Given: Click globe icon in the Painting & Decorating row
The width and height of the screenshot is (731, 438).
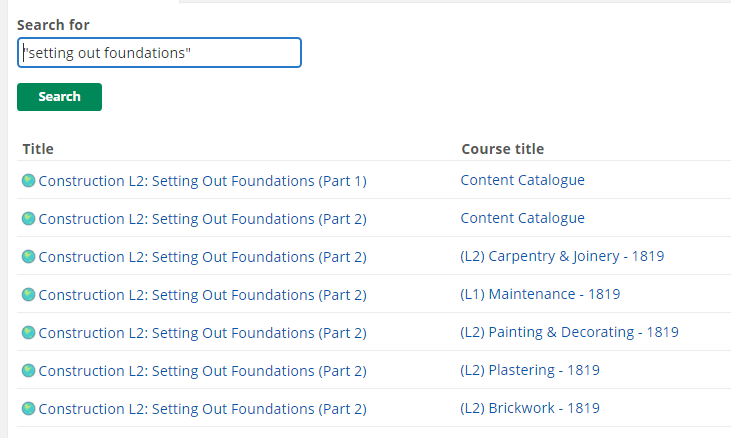Looking at the screenshot, I should pos(28,333).
